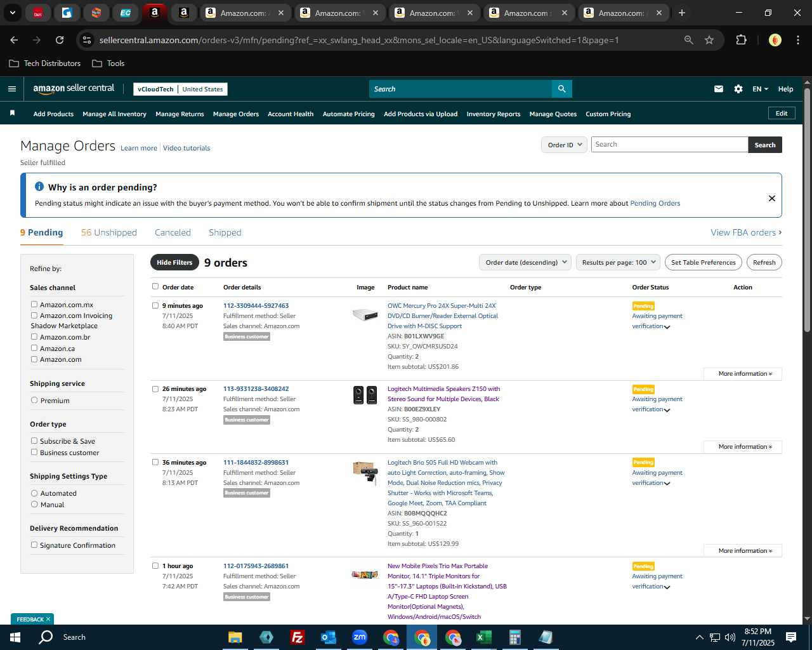Tick the select-all orders checkbox in header
The image size is (812, 650).
[155, 286]
